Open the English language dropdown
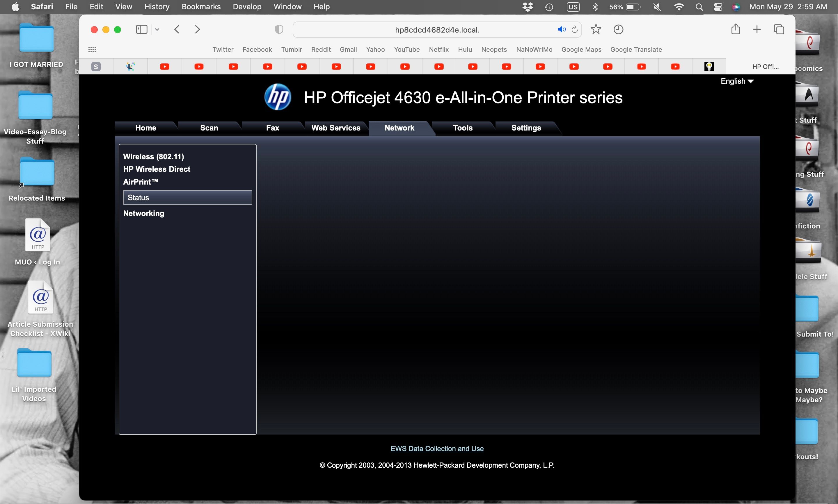 click(737, 81)
